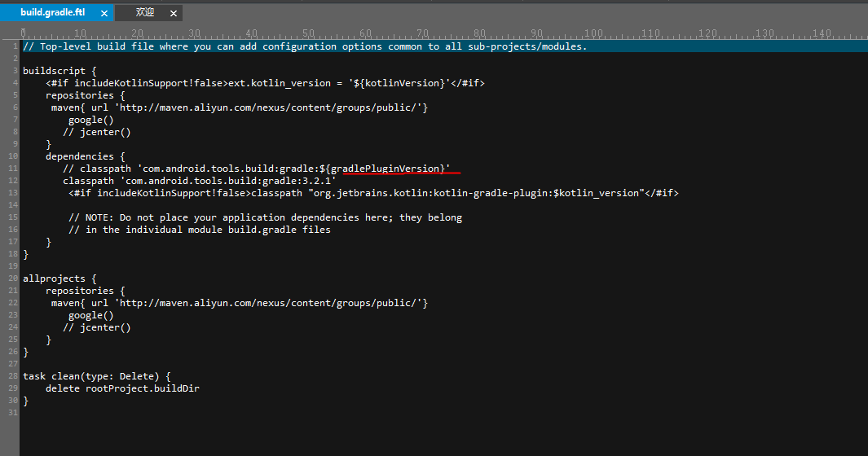Viewport: 868px width, 456px height.
Task: Close the 欢迎 tab
Action: click(x=174, y=13)
